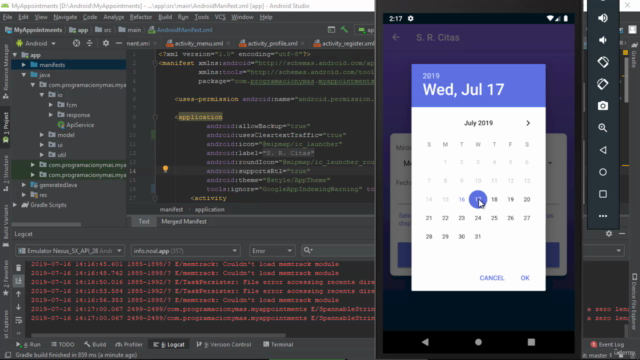The height and width of the screenshot is (360, 640).
Task: Toggle logcat soft-wrap icon
Action: tap(18, 320)
